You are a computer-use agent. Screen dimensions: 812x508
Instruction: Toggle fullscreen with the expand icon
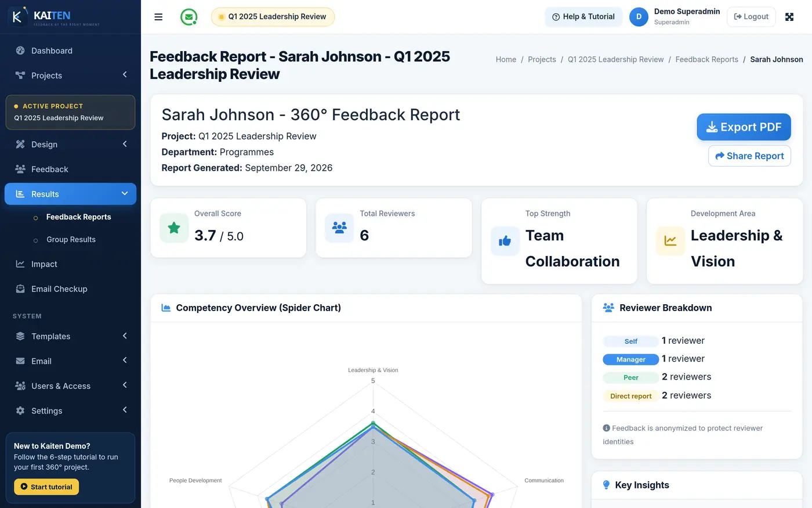pyautogui.click(x=789, y=17)
